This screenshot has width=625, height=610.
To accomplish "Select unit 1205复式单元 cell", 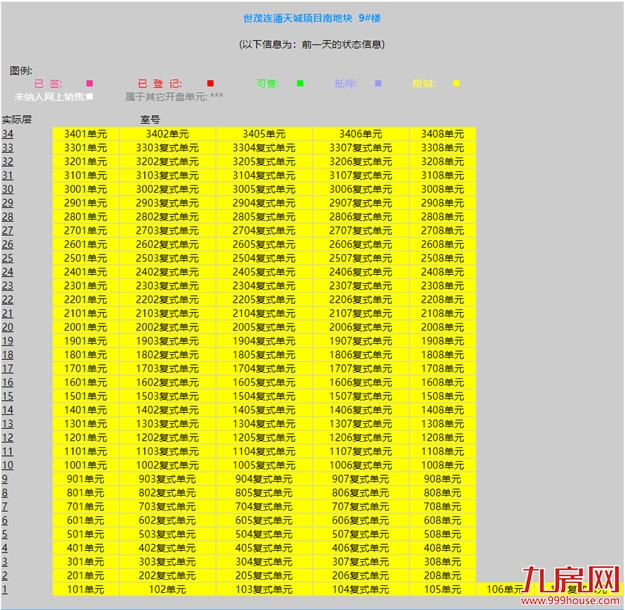I will [264, 438].
